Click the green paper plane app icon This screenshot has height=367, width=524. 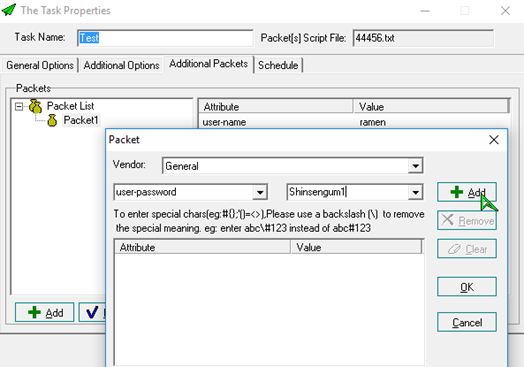click(9, 10)
